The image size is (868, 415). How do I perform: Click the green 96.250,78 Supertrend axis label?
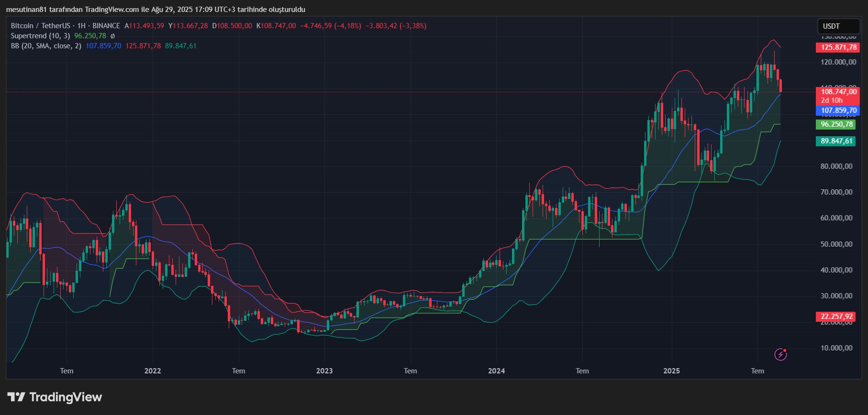(836, 124)
